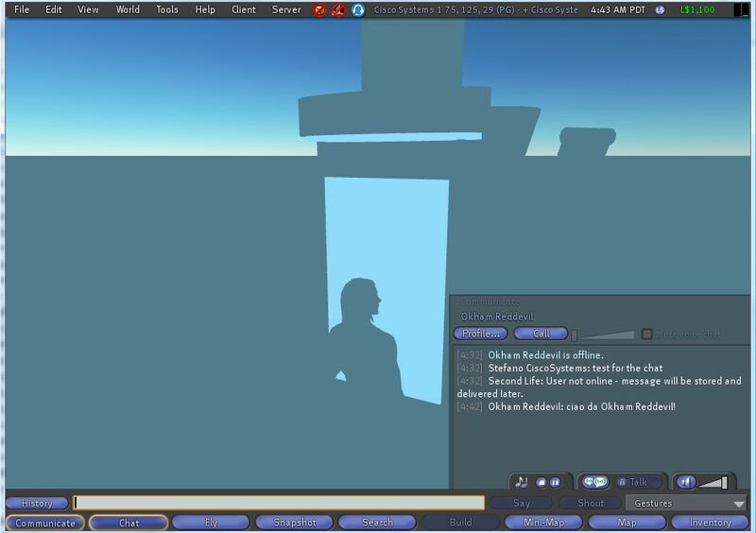Click the 'User not online' system message
The height and width of the screenshot is (533, 756).
[x=599, y=387]
